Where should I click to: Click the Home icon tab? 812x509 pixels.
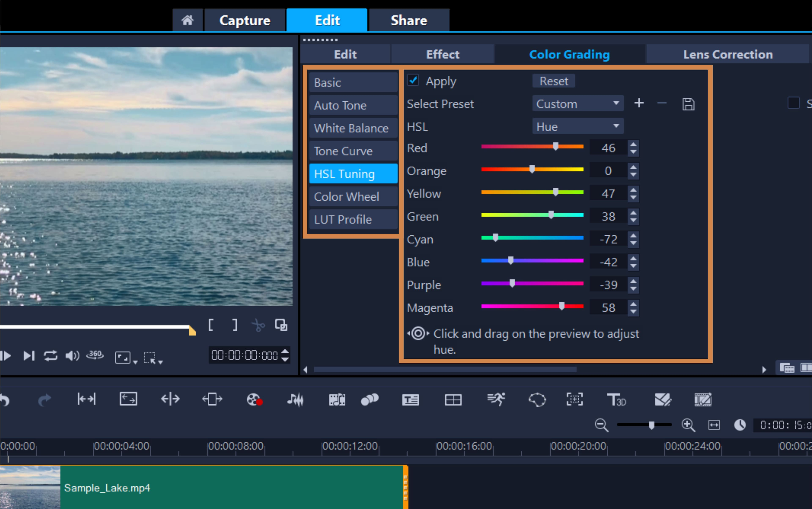(187, 20)
